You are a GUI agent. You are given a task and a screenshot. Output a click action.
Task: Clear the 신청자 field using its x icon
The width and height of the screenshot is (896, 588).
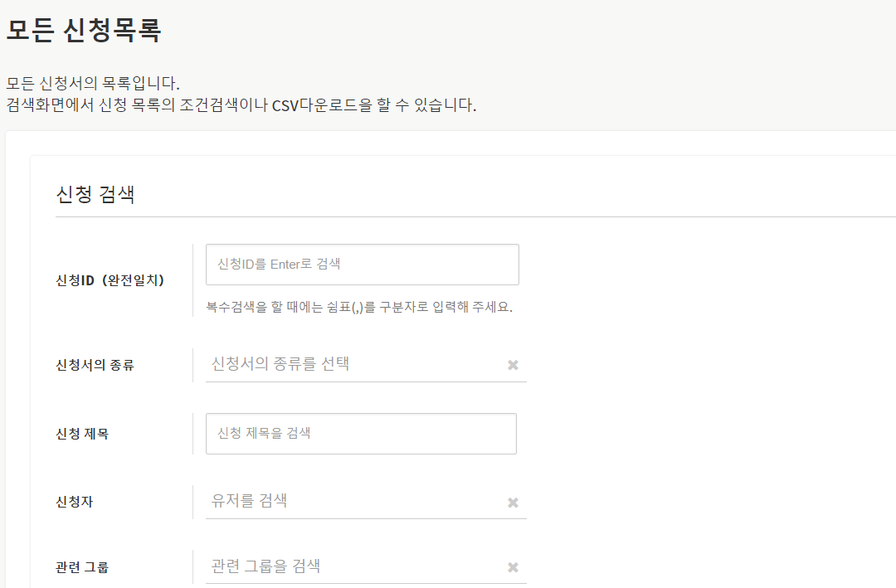pos(513,503)
